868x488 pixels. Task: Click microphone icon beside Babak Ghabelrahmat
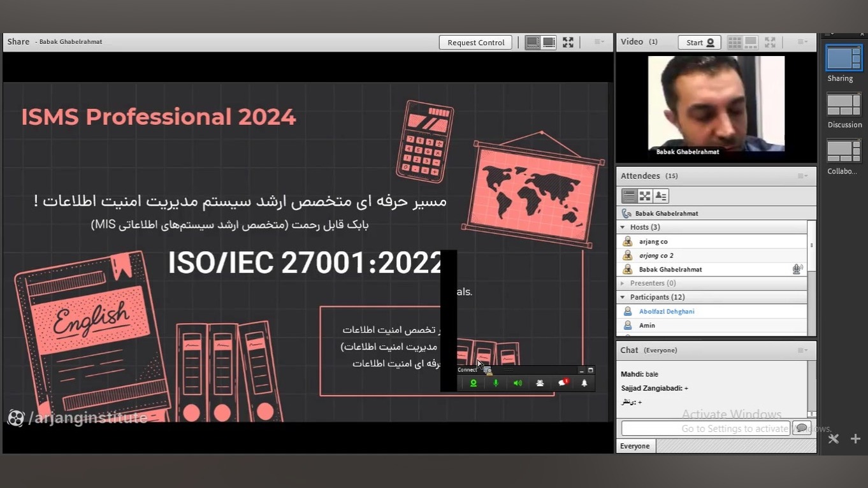pos(797,269)
